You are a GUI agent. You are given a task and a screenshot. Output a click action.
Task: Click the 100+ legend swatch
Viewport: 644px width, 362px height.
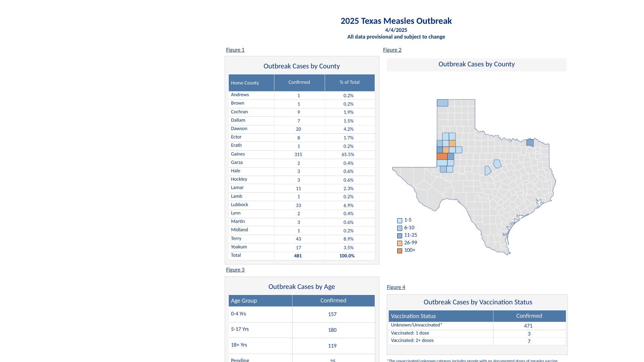coord(399,251)
